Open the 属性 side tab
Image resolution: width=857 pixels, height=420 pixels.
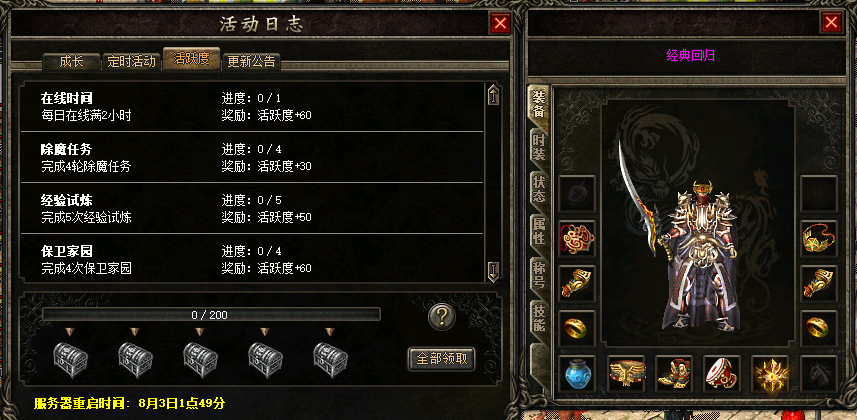pos(539,230)
